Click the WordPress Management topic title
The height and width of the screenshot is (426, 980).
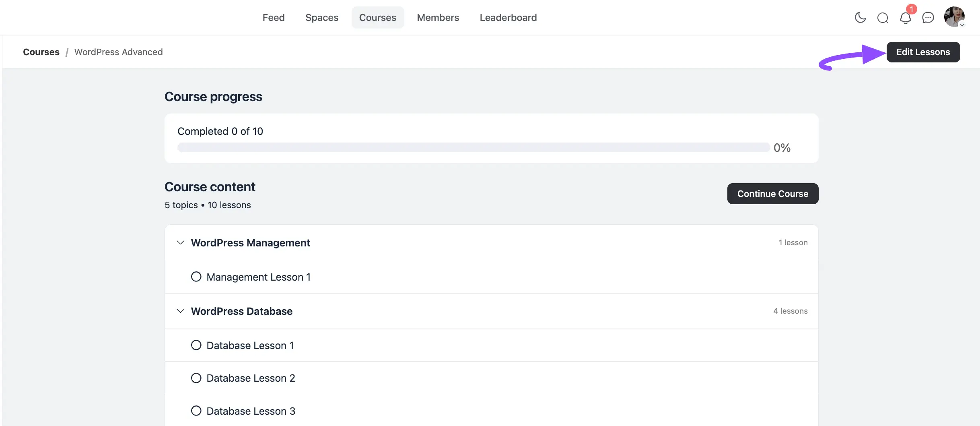[250, 243]
